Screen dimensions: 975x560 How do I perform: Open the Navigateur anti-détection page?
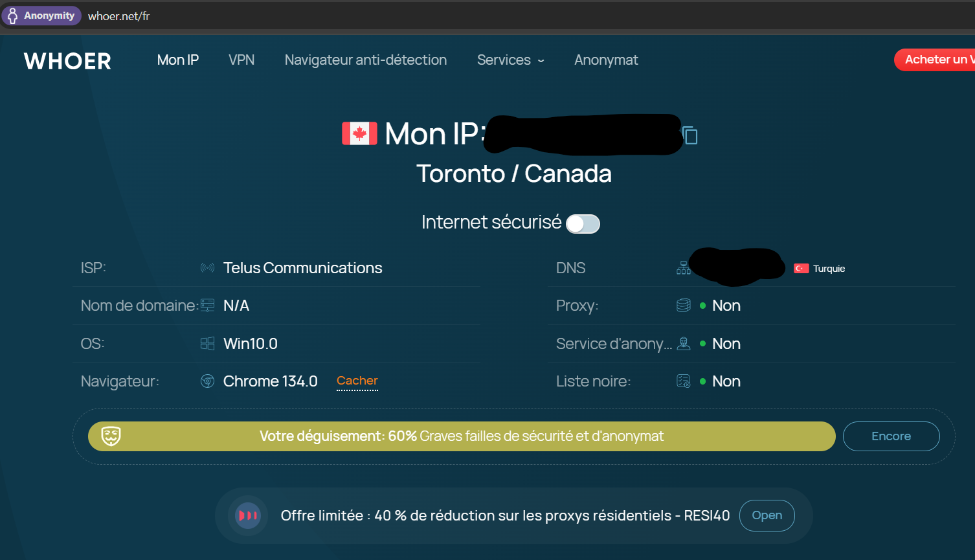point(365,60)
